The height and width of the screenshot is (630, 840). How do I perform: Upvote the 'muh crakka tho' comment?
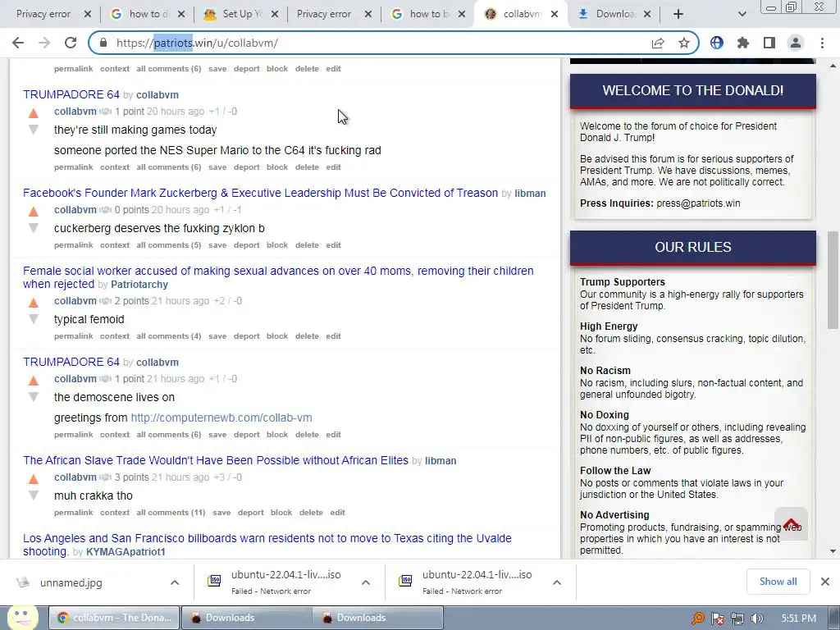(x=33, y=479)
